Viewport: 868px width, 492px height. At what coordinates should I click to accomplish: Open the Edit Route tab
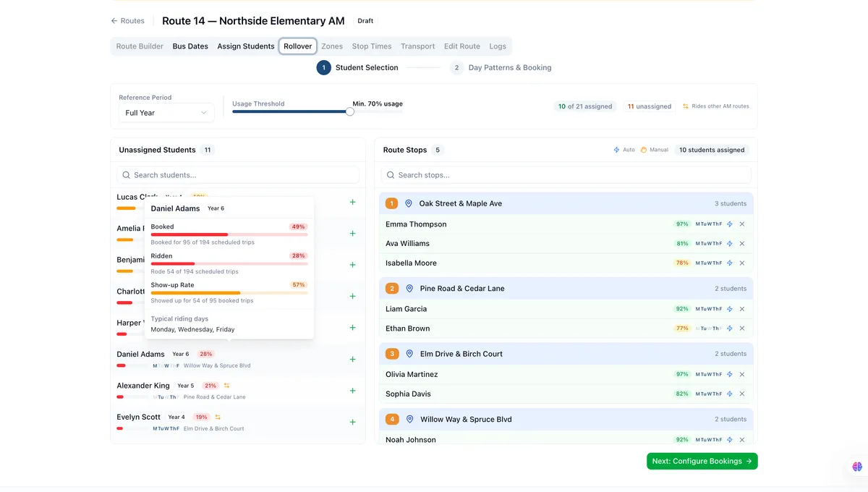[x=462, y=46]
